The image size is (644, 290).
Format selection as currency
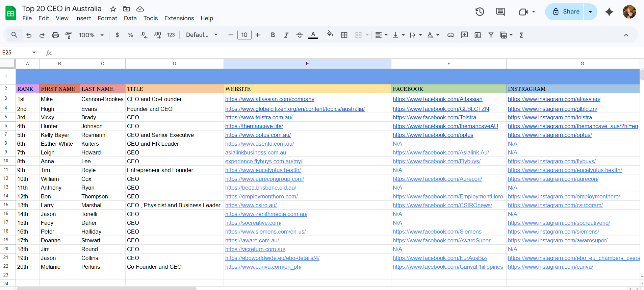point(117,35)
